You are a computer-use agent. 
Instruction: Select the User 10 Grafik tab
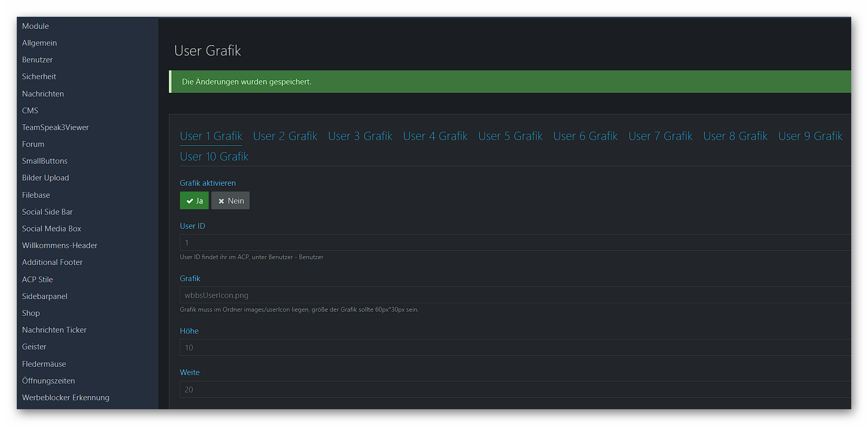214,157
